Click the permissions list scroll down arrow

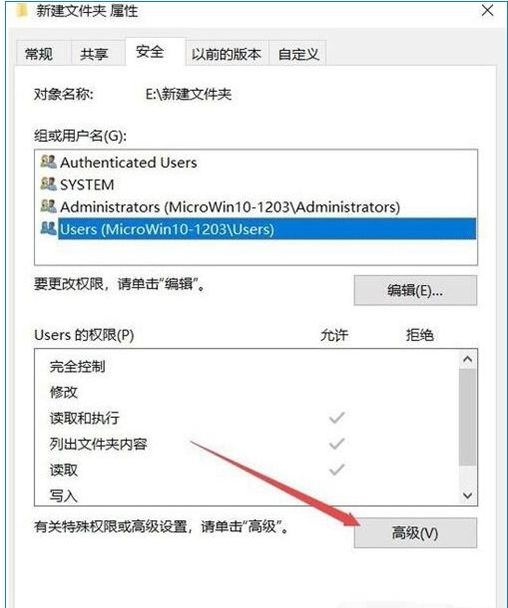click(467, 495)
